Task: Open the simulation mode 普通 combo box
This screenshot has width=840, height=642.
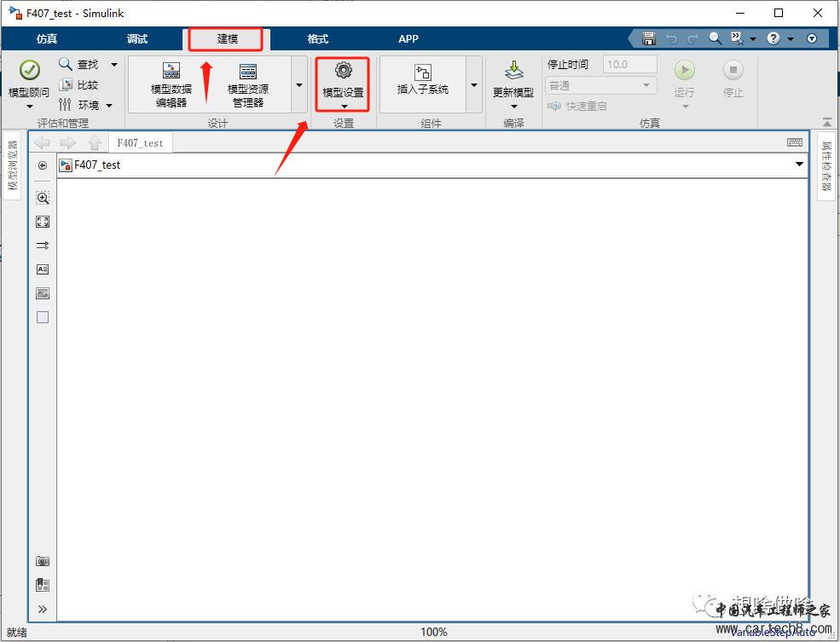Action: (x=600, y=85)
